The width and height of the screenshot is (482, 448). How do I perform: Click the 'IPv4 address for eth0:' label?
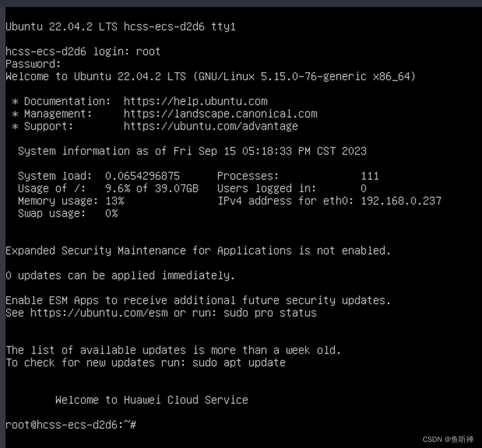click(x=286, y=201)
